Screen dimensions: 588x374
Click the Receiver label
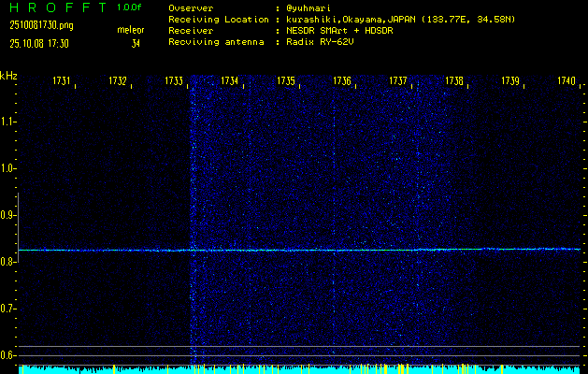pos(191,31)
